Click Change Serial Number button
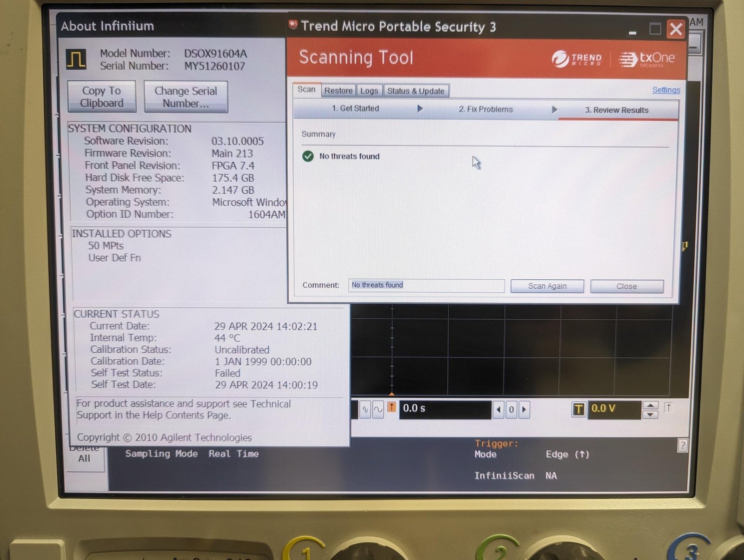 point(186,97)
